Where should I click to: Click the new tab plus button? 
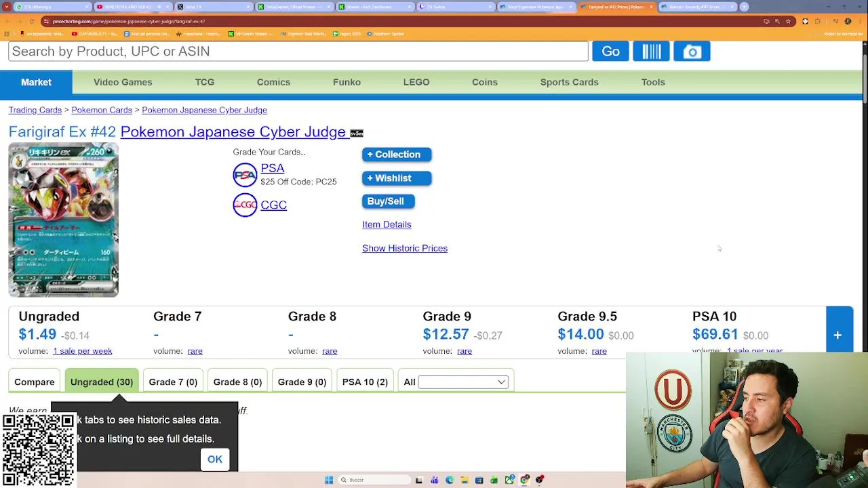pyautogui.click(x=744, y=7)
